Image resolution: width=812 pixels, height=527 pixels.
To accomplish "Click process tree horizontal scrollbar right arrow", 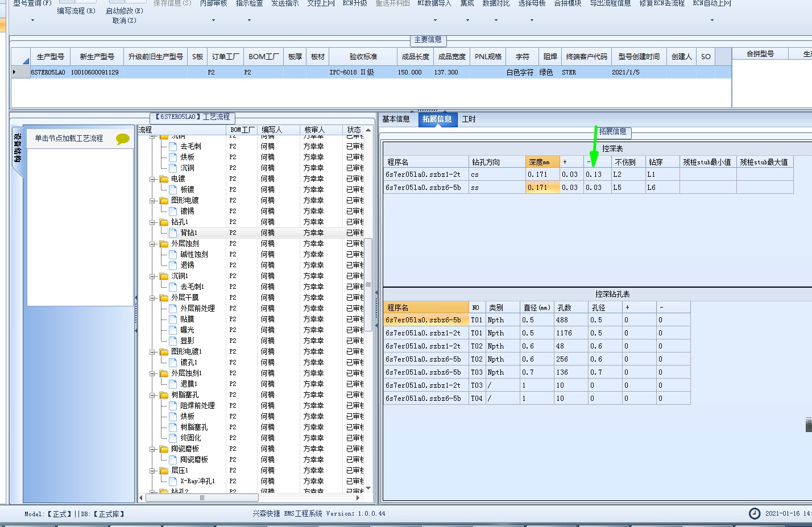I will [x=358, y=498].
